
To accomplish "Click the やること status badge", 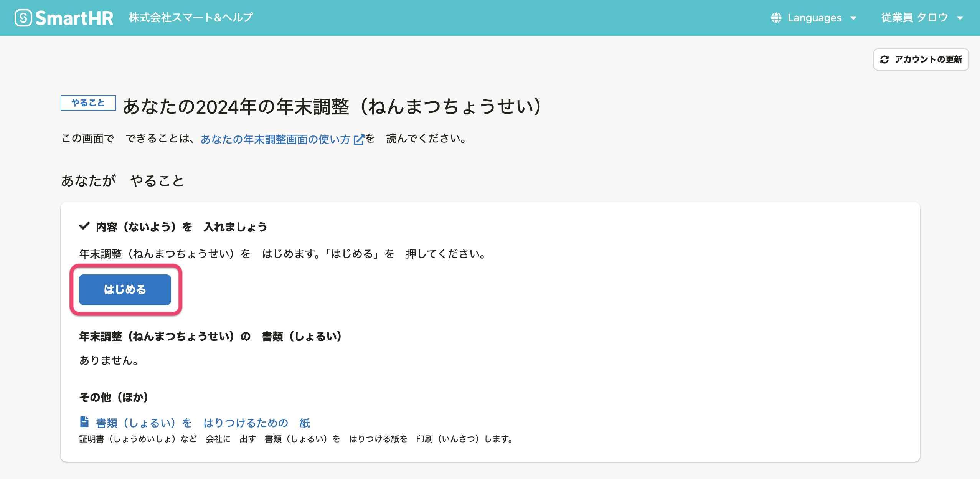I will [88, 103].
